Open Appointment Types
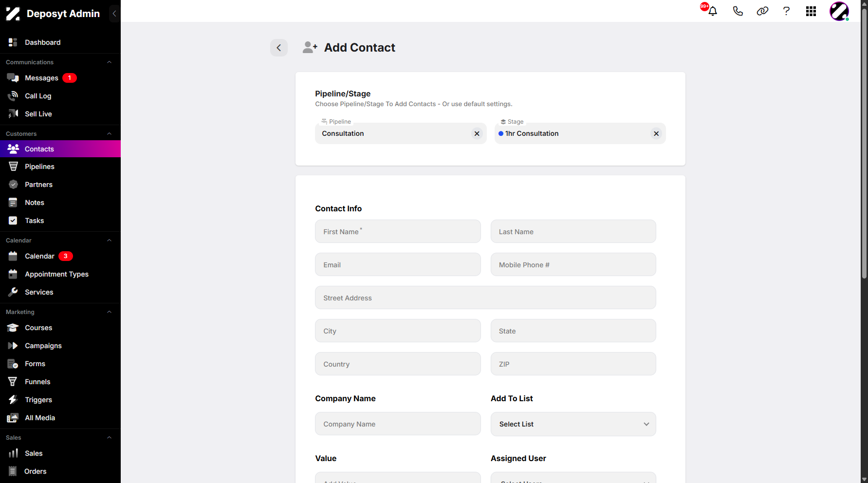The width and height of the screenshot is (868, 483). pos(60,274)
